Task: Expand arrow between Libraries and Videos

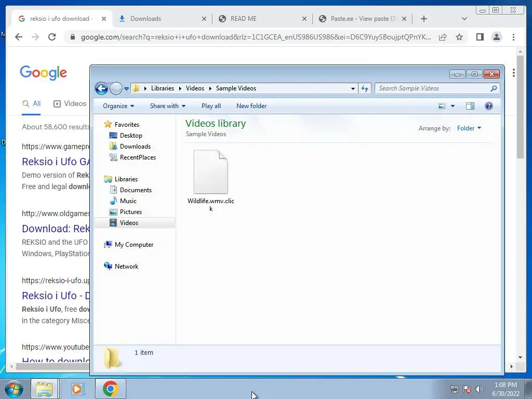Action: click(x=180, y=88)
